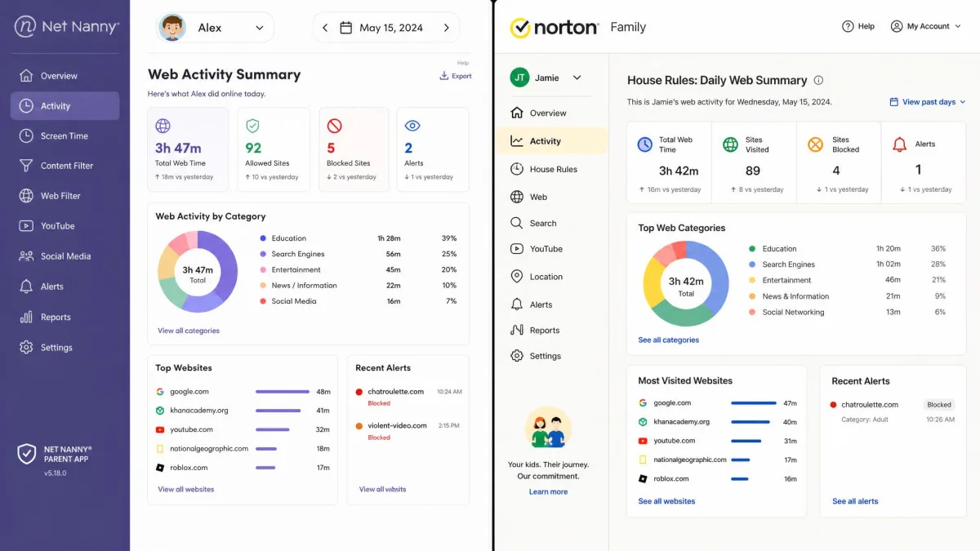Viewport: 980px width, 551px height.
Task: Click the google.com usage bar in Net Nanny
Action: click(x=283, y=392)
